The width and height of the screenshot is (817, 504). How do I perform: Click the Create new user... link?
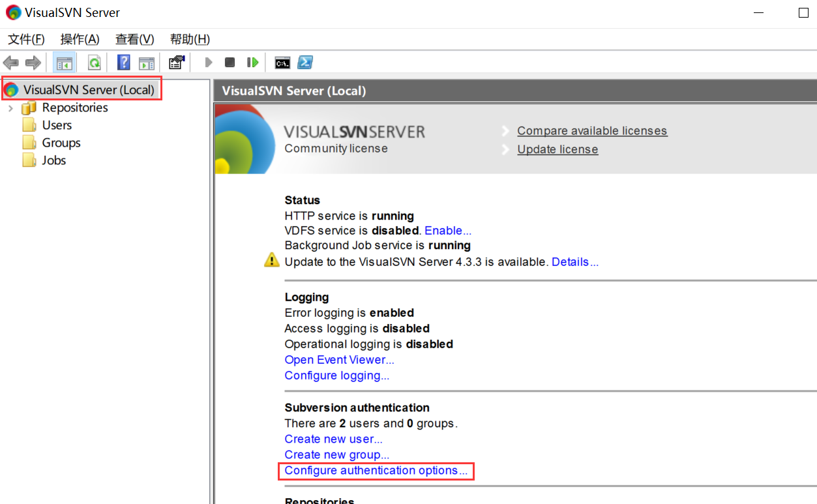(x=333, y=439)
